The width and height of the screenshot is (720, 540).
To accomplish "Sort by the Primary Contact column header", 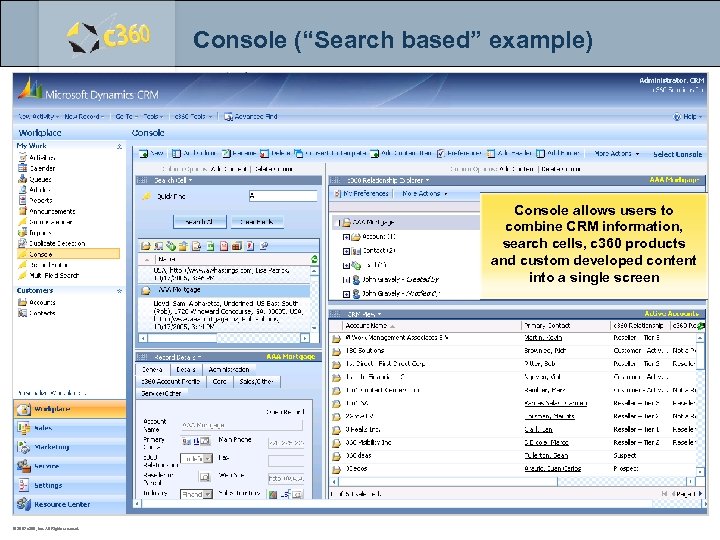I will coord(547,326).
